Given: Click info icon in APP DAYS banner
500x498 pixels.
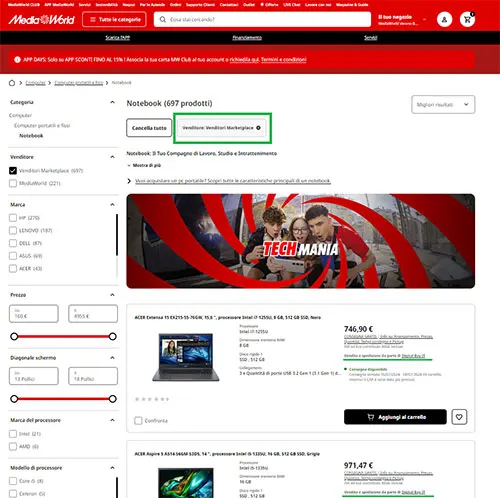Looking at the screenshot, I should pos(17,60).
